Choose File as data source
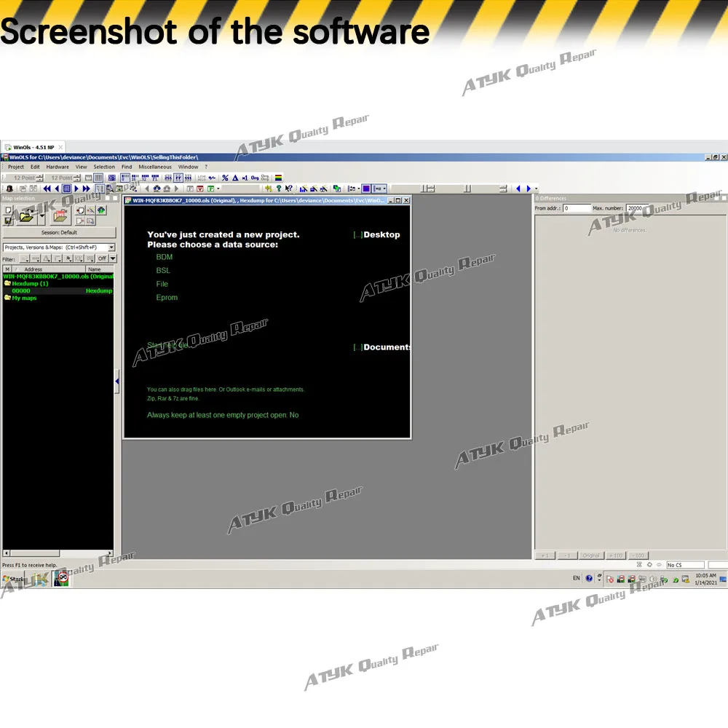Viewport: 728px width, 728px height. click(162, 284)
